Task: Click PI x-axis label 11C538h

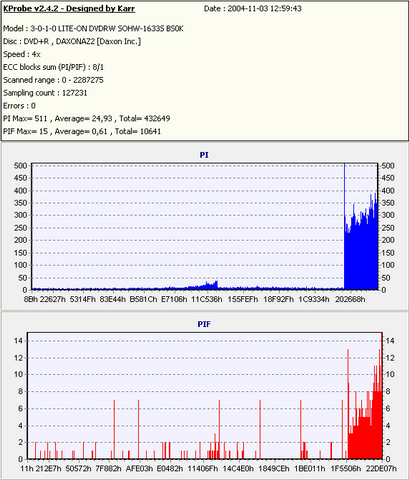Action: pos(207,299)
